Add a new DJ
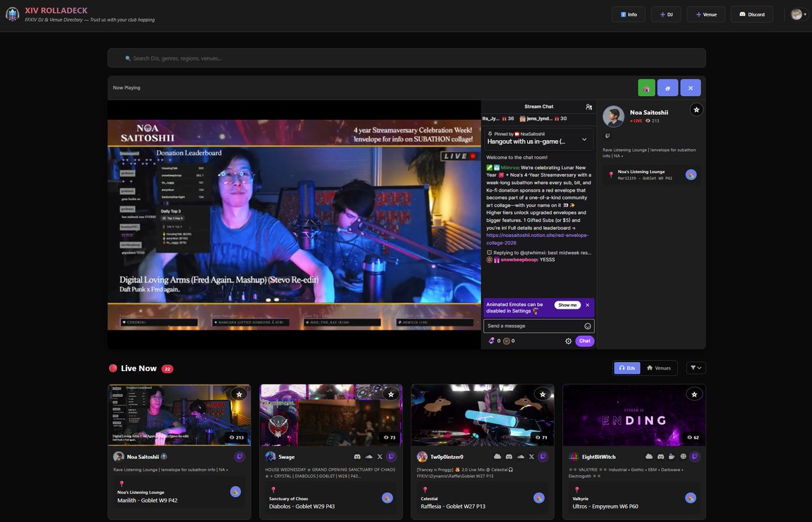812x522 pixels. point(666,14)
